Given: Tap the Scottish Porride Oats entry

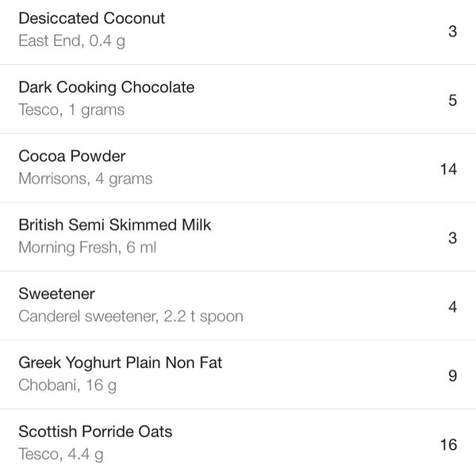Looking at the screenshot, I should [x=95, y=432].
